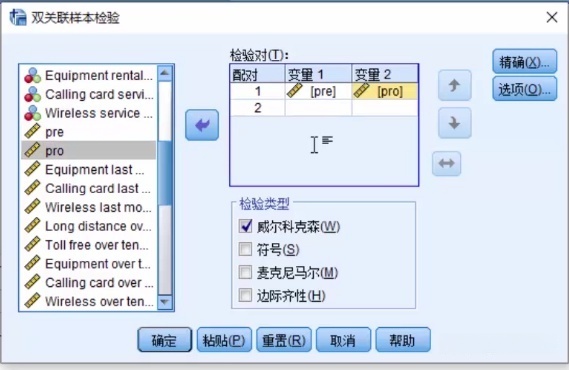Viewport: 569px width, 370px height.
Task: Enable the 麦克尼马尔(M) checkbox
Action: (x=245, y=272)
